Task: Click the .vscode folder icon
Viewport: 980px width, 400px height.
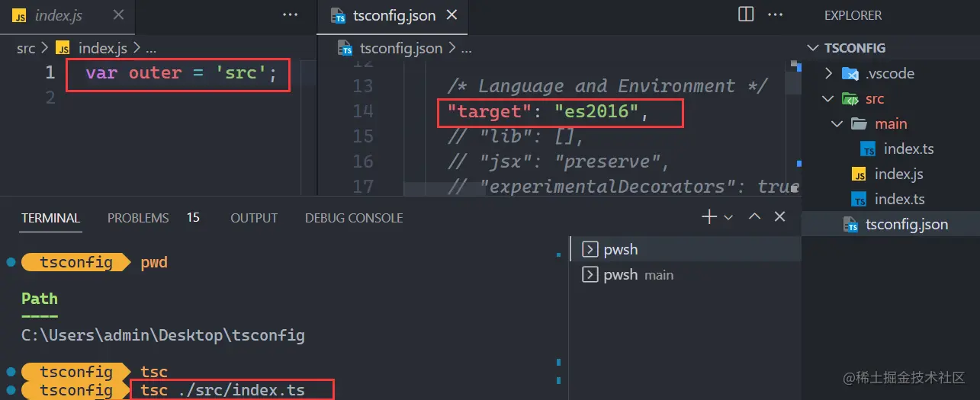Action: point(850,74)
